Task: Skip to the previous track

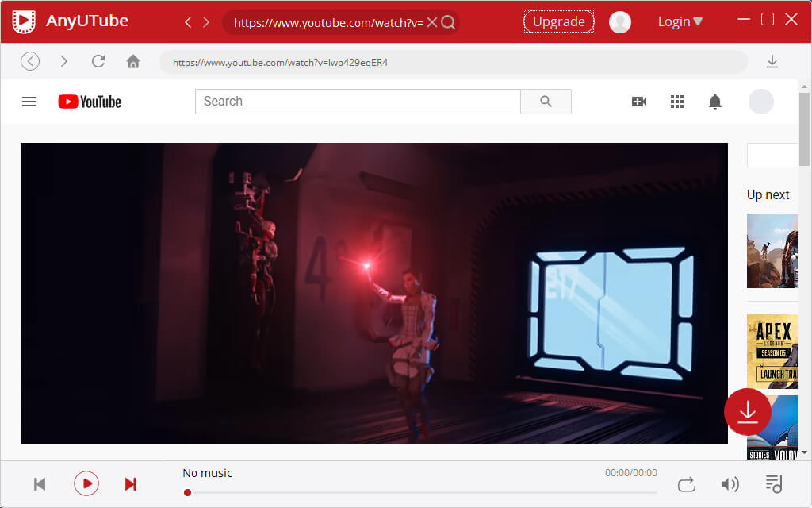Action: (x=40, y=484)
